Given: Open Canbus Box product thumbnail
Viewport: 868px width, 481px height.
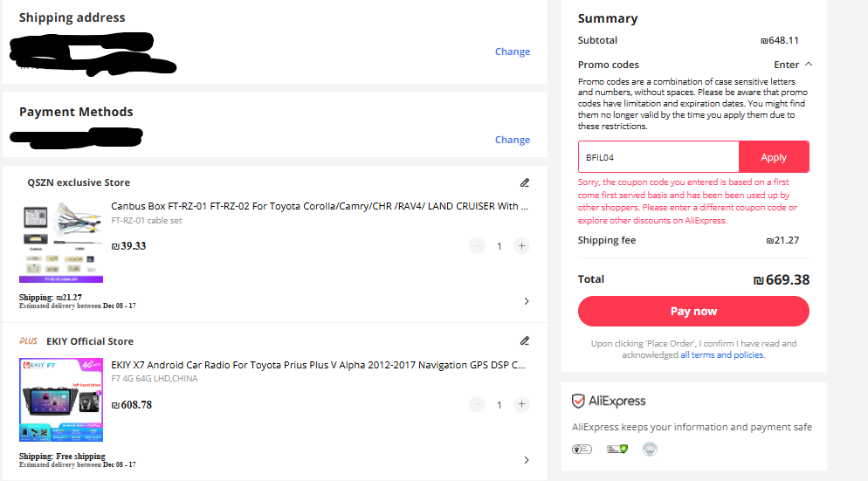Looking at the screenshot, I should 61,242.
